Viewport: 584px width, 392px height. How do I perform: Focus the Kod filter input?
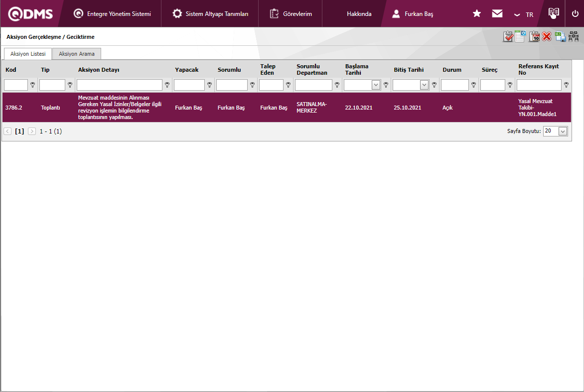[16, 85]
